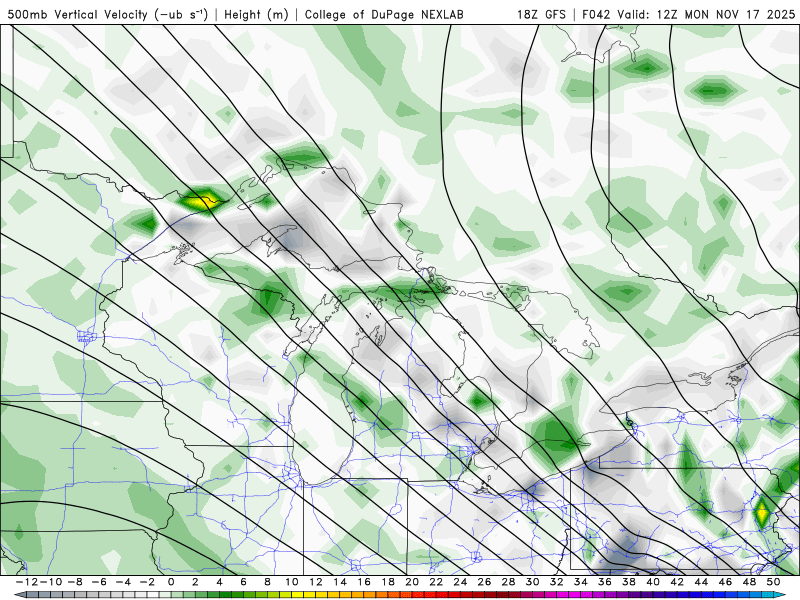Image resolution: width=800 pixels, height=600 pixels.
Task: Click the "18Z GFS" model run label
Action: pyautogui.click(x=541, y=14)
